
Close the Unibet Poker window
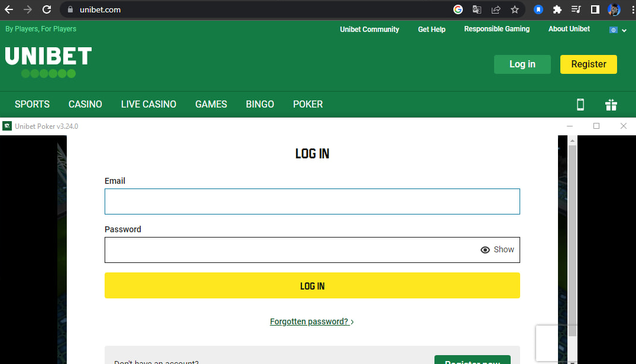point(624,126)
